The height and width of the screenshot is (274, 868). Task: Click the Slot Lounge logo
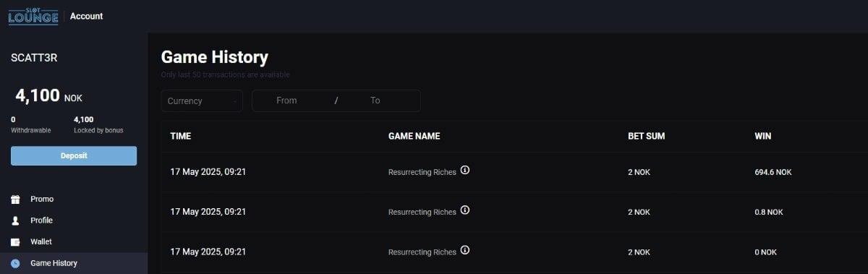coord(33,16)
